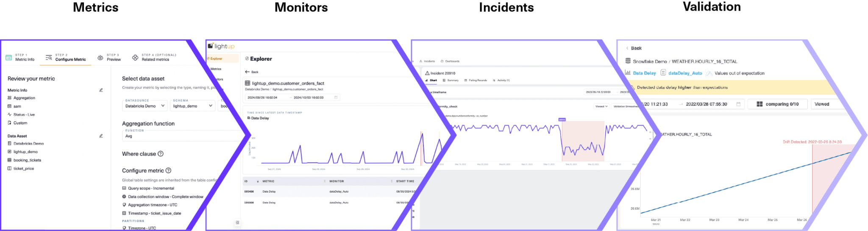Click 'Aggregation timezone - UTC' setting
Screen dimensions: 868x231
[150, 205]
